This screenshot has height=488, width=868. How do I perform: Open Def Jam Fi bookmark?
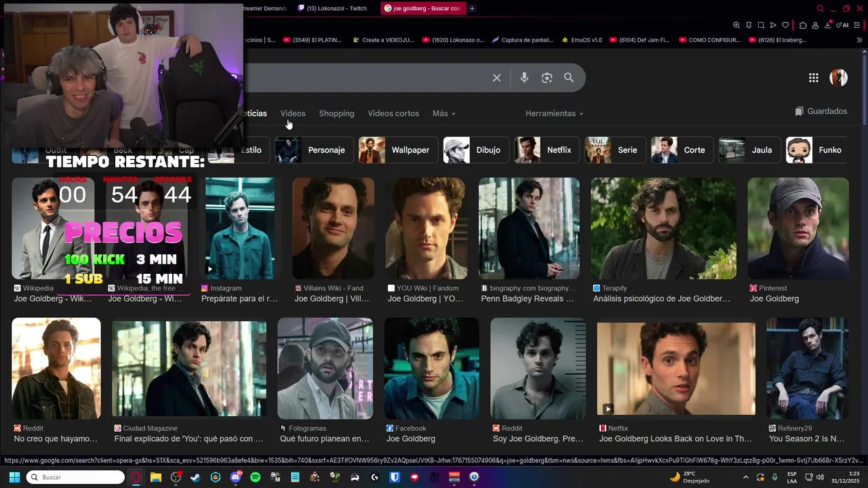639,40
